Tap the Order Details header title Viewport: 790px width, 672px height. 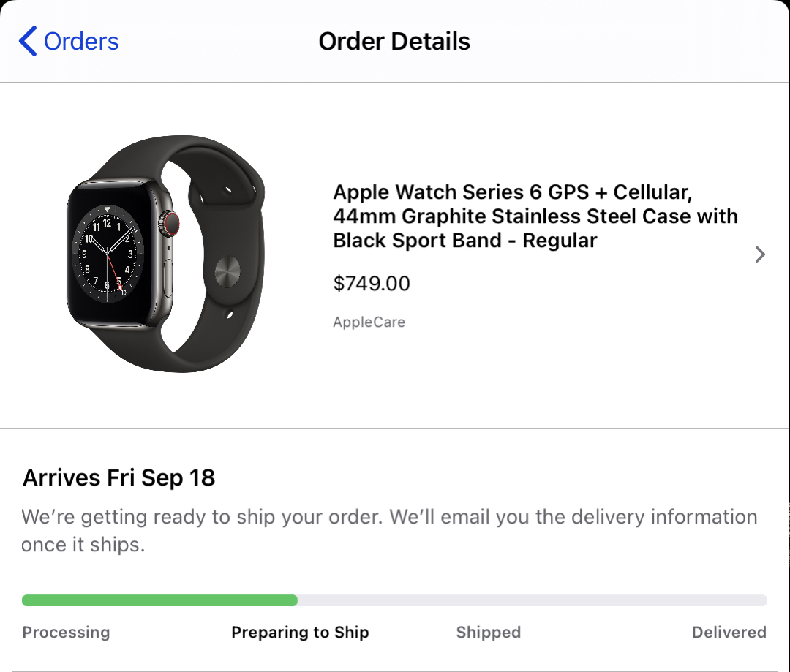tap(394, 41)
